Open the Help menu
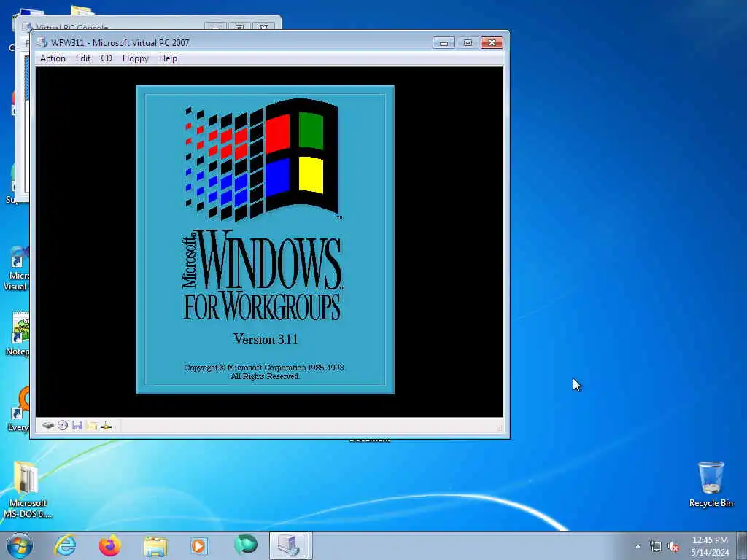This screenshot has width=747, height=560. (x=168, y=58)
